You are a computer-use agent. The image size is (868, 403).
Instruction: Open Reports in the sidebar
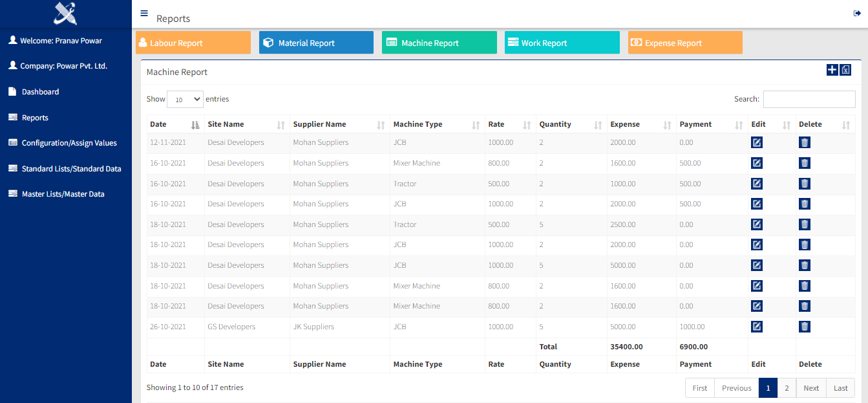(x=35, y=118)
